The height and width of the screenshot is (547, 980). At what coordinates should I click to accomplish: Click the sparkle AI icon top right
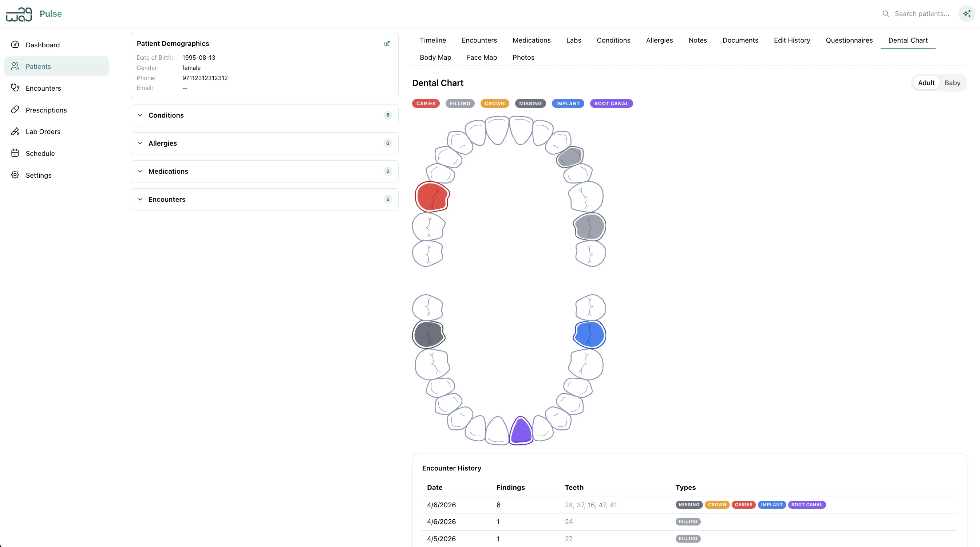967,14
